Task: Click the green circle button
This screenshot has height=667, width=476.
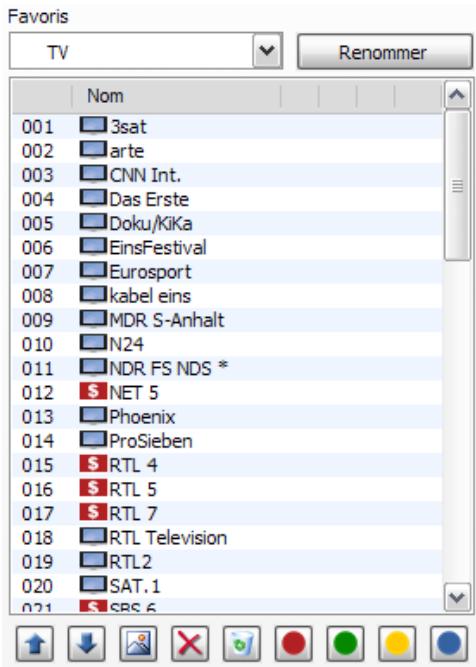Action: point(345,644)
